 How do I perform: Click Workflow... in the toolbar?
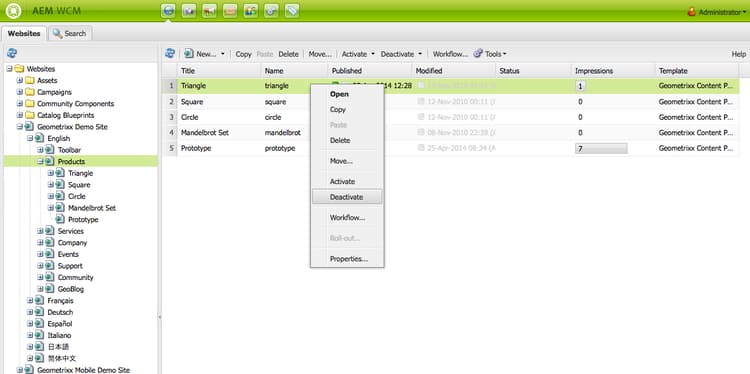pos(450,54)
